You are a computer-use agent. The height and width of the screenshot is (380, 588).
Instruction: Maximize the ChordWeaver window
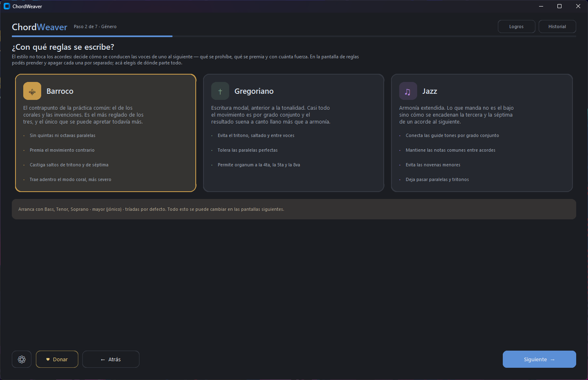point(559,6)
